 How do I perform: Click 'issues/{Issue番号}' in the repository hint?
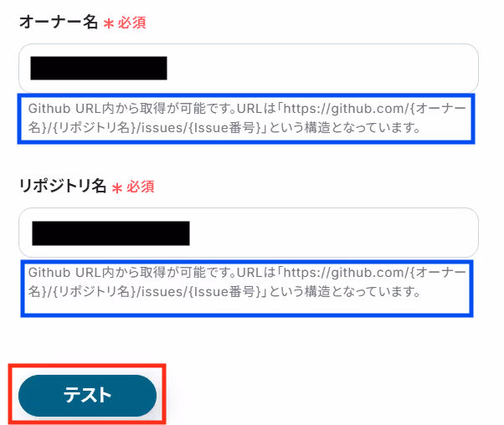click(201, 292)
